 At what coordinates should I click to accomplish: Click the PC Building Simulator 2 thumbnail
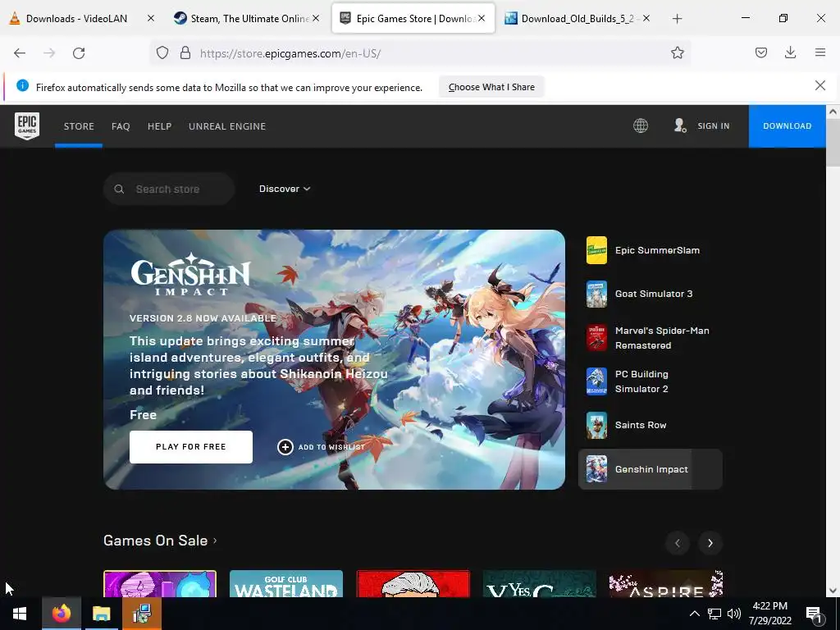tap(596, 381)
